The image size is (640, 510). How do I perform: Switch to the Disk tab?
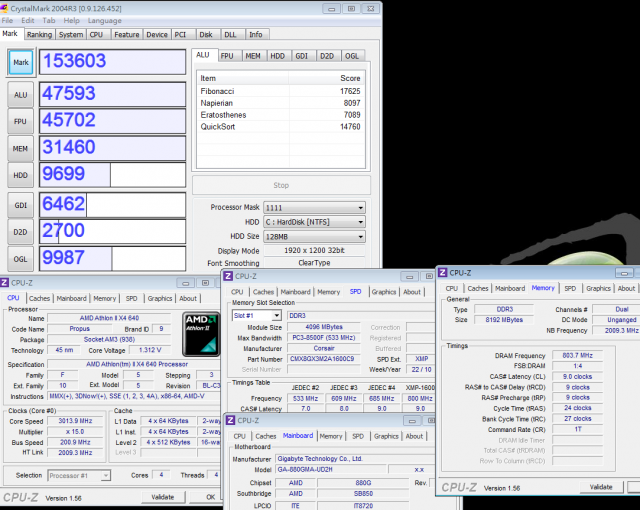[x=206, y=35]
